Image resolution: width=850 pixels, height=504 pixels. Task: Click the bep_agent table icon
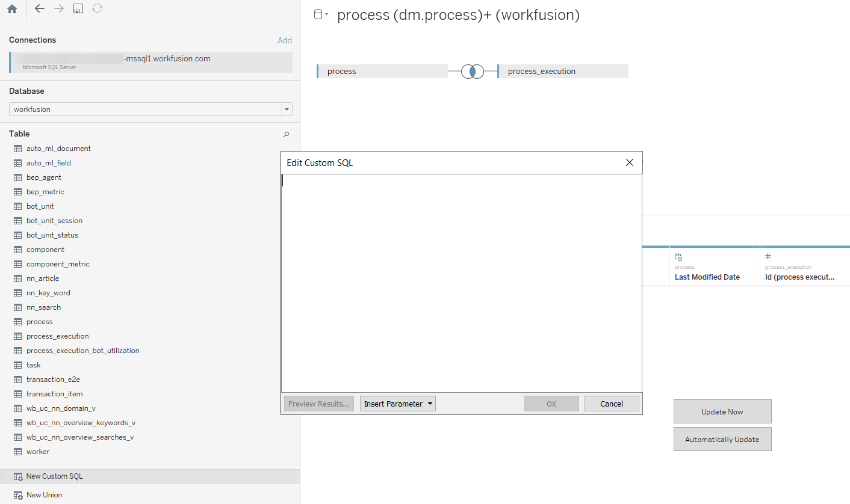(x=17, y=177)
